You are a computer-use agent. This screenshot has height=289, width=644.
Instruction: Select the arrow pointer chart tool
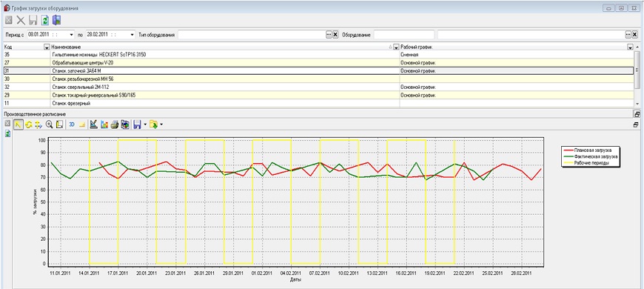(x=19, y=124)
